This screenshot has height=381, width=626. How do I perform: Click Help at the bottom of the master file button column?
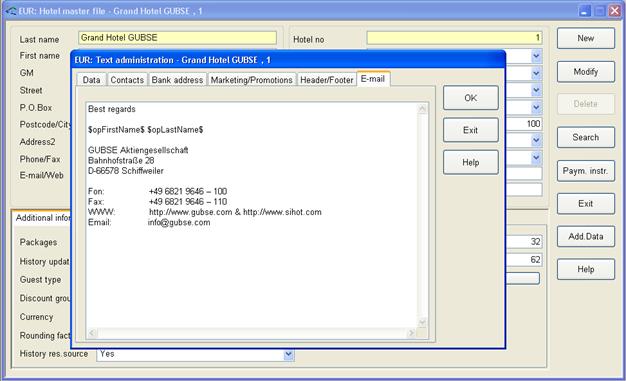click(x=586, y=269)
